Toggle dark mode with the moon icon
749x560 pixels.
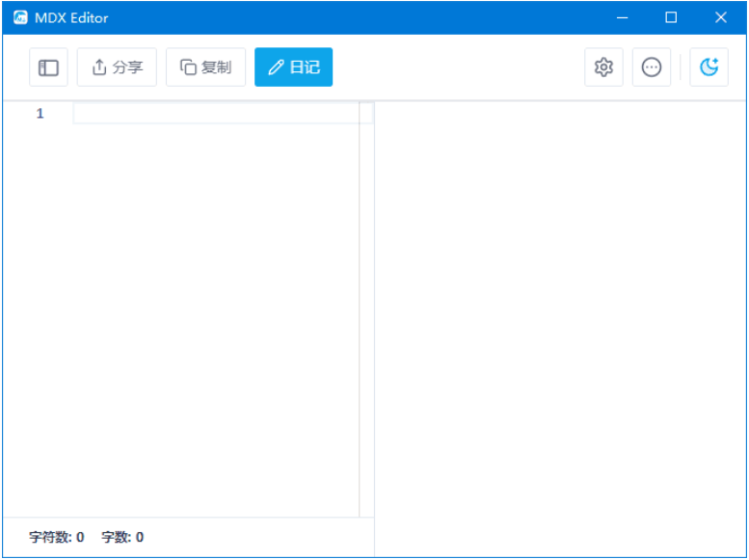(709, 67)
